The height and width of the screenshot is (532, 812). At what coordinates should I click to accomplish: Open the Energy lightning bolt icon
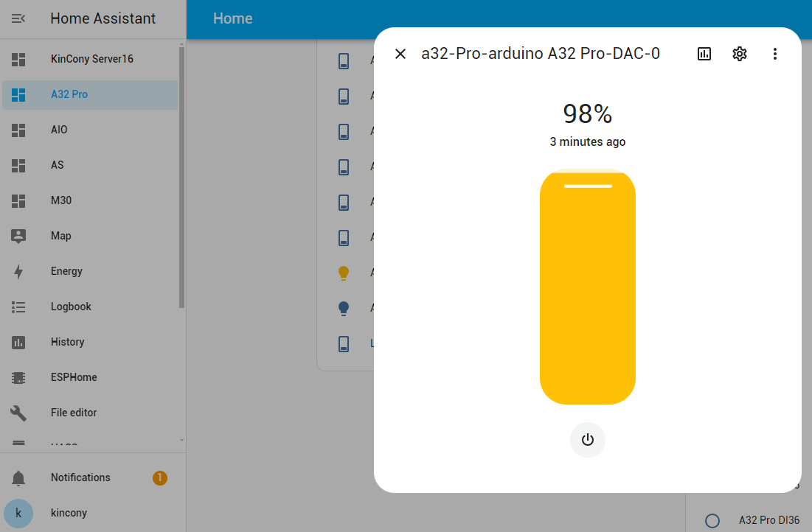18,271
